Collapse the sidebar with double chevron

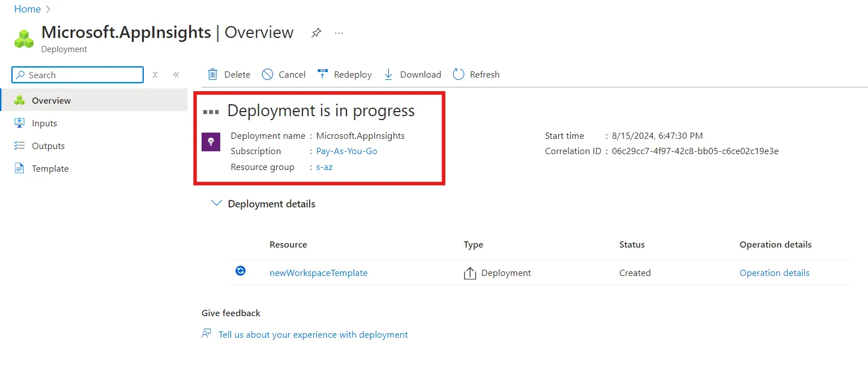pos(176,75)
